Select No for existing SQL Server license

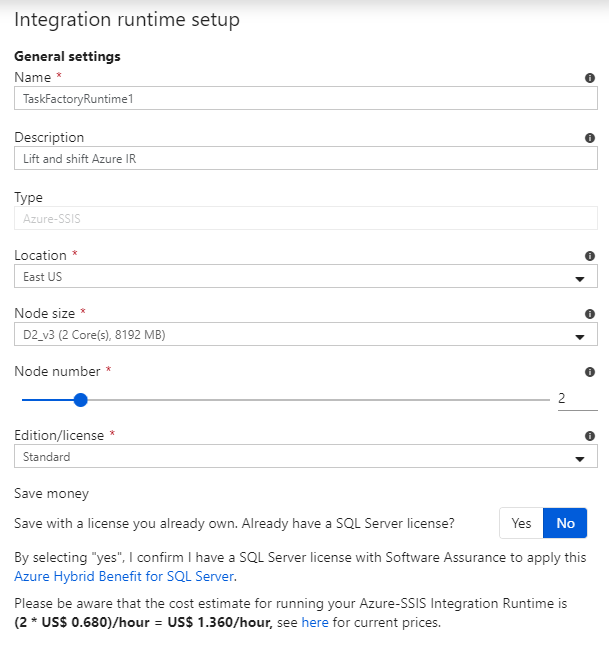point(565,523)
